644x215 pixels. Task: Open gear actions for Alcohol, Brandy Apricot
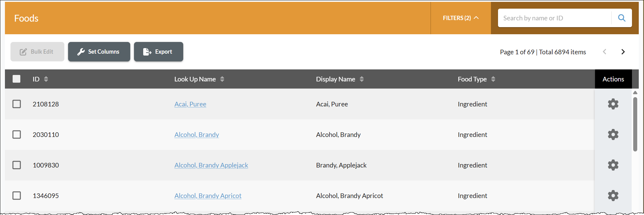tap(613, 196)
